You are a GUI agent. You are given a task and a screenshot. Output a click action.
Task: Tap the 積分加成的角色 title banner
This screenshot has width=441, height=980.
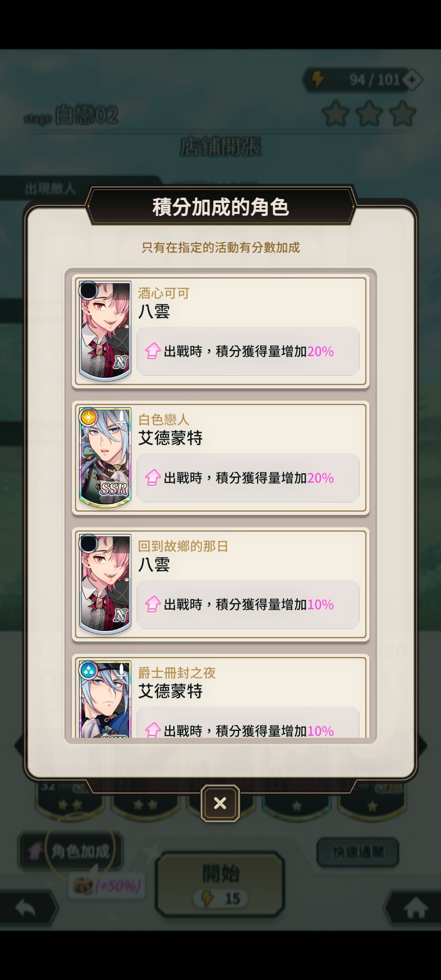coord(220,207)
